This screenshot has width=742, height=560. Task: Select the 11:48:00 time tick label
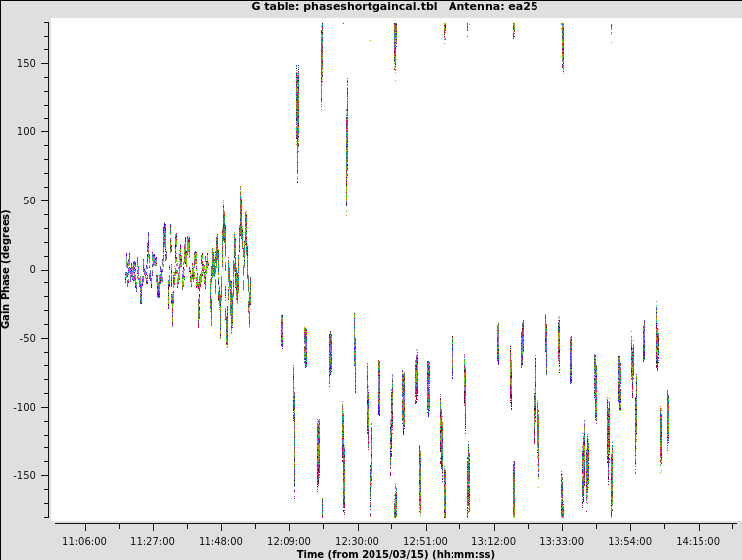220,541
